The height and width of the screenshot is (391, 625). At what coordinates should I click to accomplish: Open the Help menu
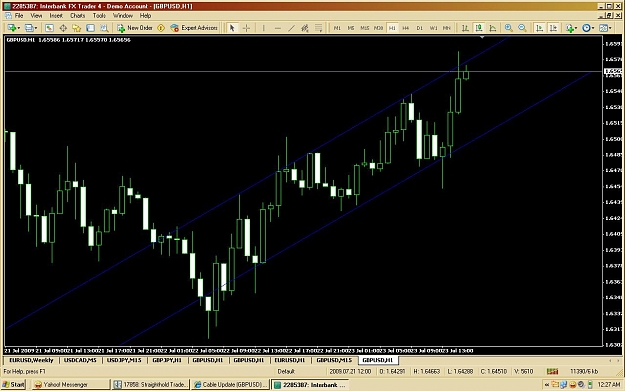(145, 16)
